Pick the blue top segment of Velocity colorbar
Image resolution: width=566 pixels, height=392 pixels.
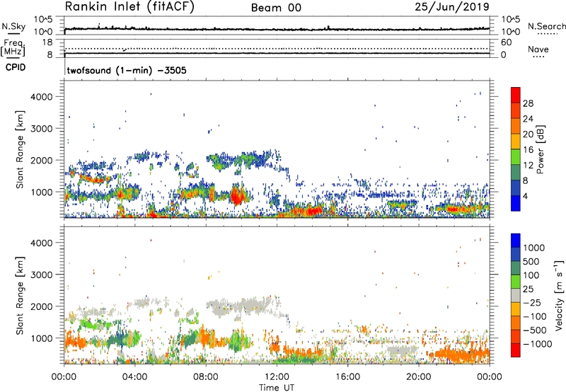[516, 241]
